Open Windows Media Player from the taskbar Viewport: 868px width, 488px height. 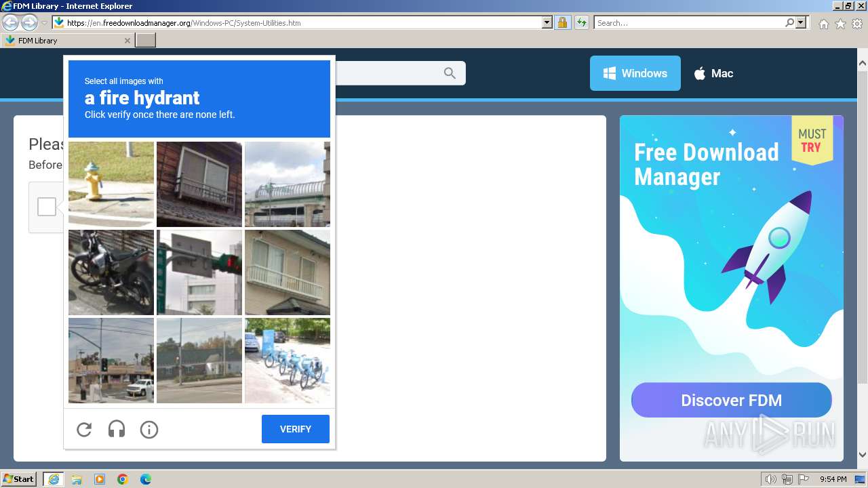(100, 479)
